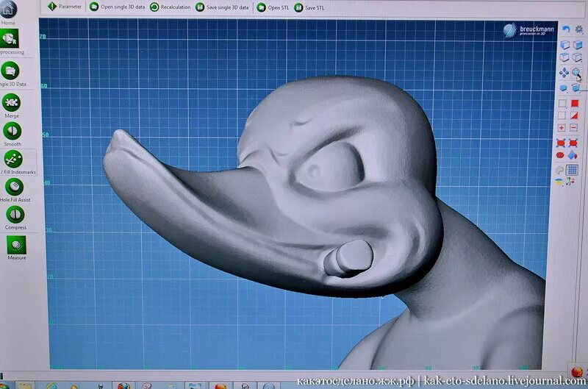Toggle the background grid display
This screenshot has height=389, width=588.
pos(572,170)
